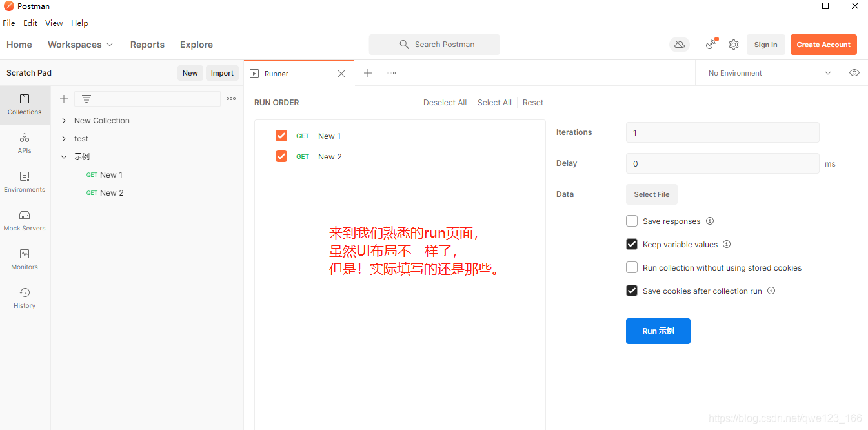Enable Run collection without using stored cookies
This screenshot has width=868, height=430.
pyautogui.click(x=632, y=267)
